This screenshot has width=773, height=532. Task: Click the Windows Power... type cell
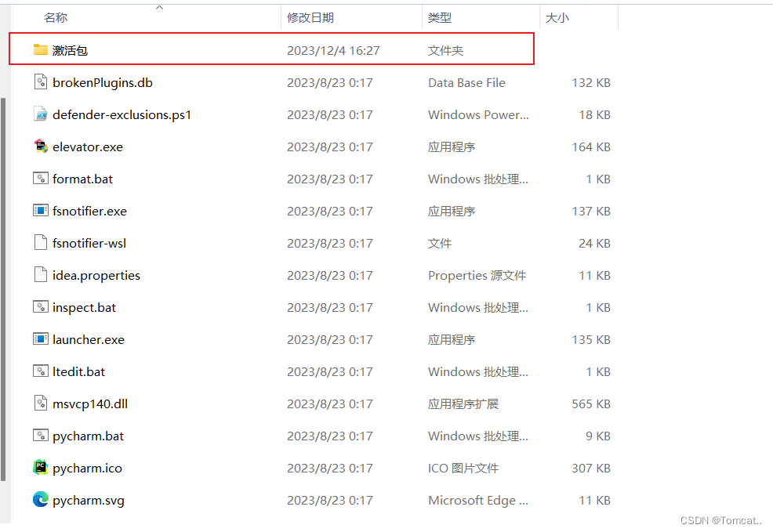point(479,114)
